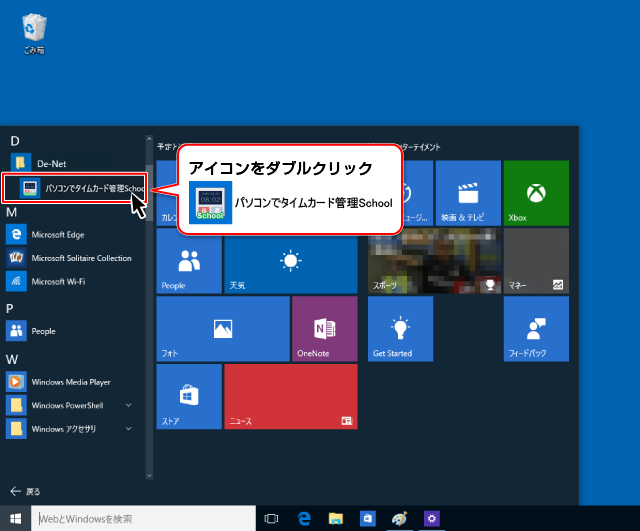Click the Windows Start button
This screenshot has width=640, height=531.
(x=16, y=518)
